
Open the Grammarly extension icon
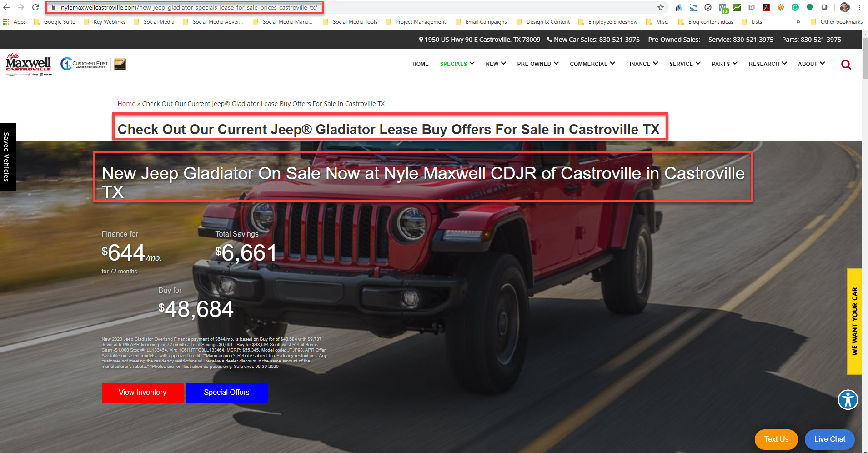795,7
